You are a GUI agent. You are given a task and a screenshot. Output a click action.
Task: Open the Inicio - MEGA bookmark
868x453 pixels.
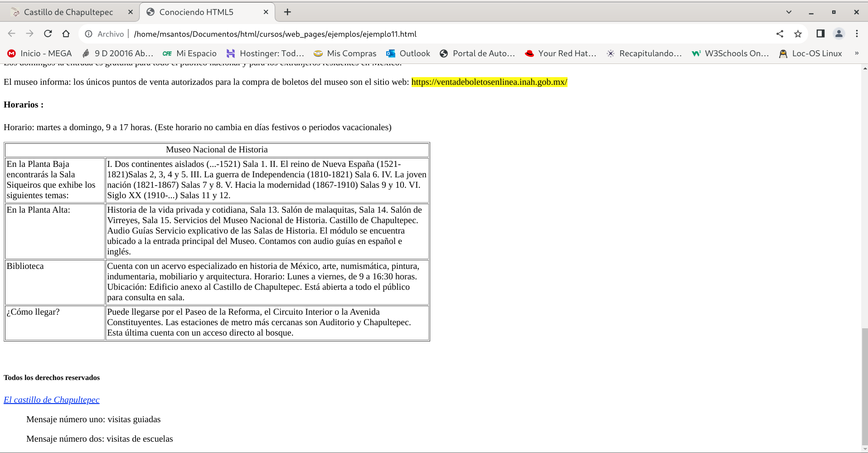pos(40,54)
